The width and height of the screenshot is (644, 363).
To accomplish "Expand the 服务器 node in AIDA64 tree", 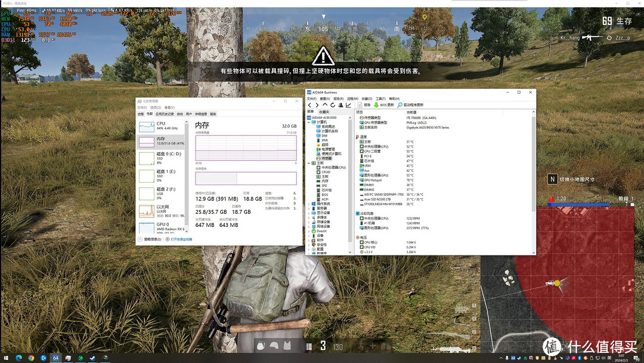I will tap(309, 208).
